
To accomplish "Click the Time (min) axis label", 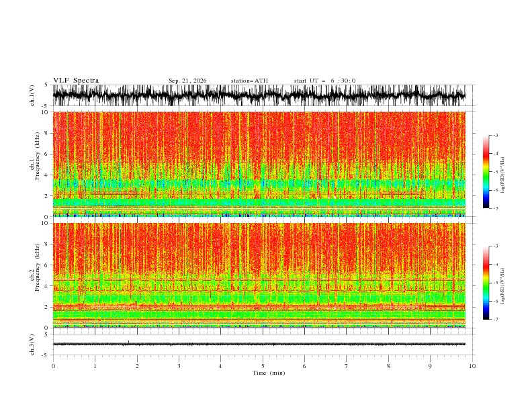I will coord(269,373).
